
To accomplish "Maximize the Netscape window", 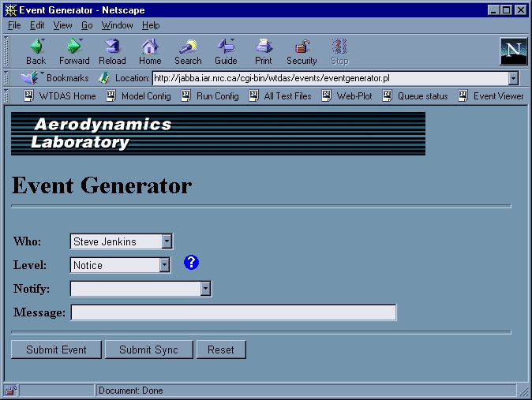I will point(506,10).
